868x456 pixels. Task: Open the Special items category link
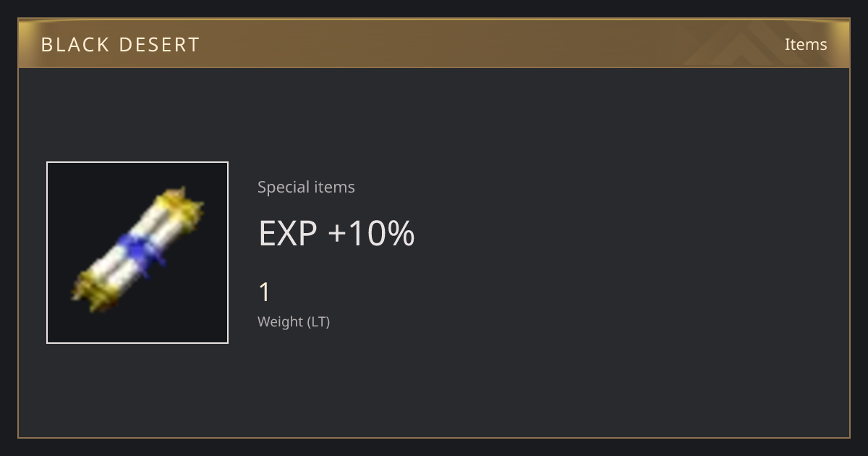tap(306, 187)
